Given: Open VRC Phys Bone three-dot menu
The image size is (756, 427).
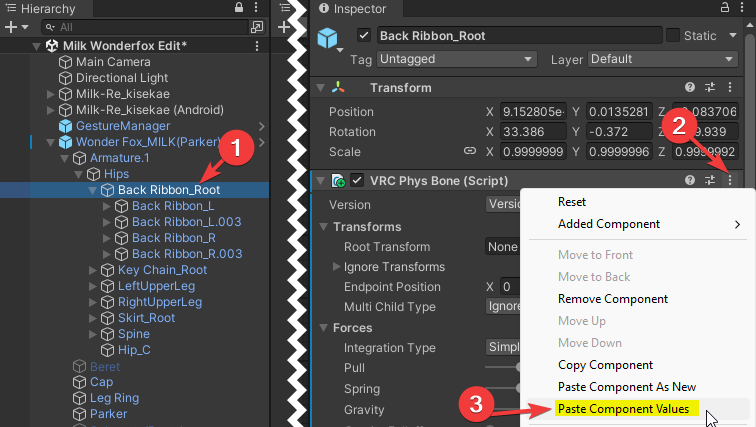Looking at the screenshot, I should coord(730,180).
